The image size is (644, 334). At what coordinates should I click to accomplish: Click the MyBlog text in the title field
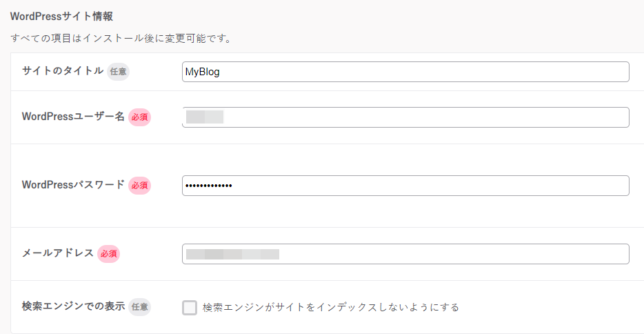point(202,72)
